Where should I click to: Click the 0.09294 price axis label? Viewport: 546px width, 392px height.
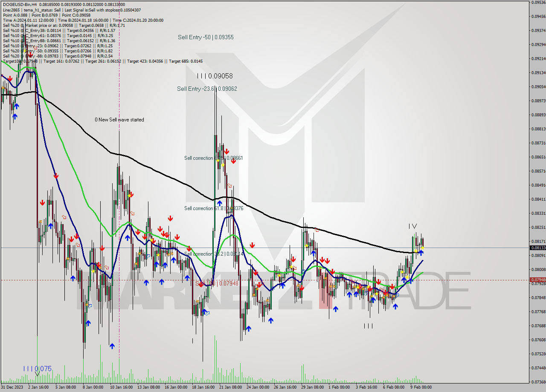(x=538, y=44)
